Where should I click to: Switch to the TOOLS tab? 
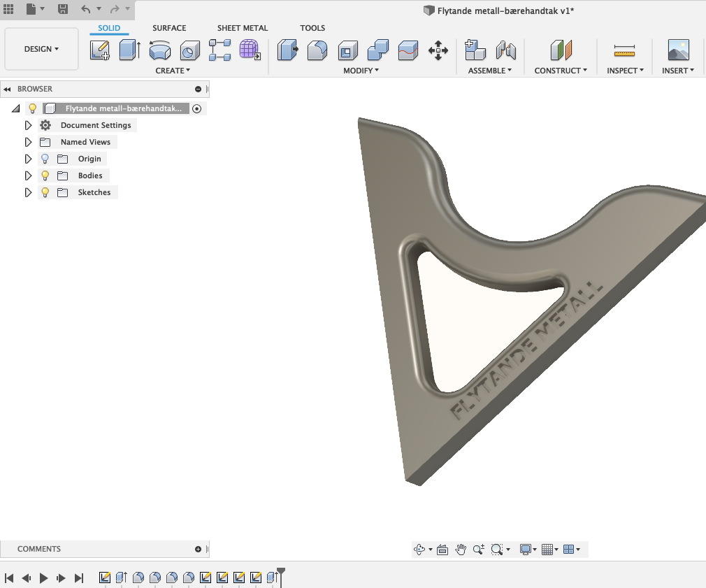pos(312,28)
